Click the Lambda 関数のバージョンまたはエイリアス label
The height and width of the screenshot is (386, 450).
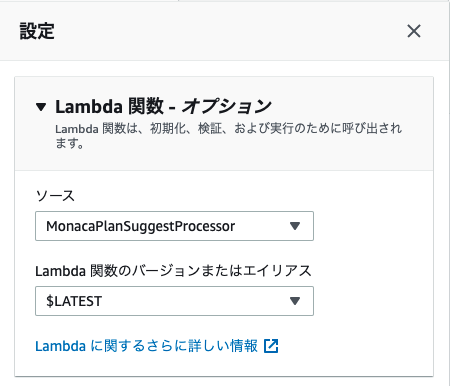(x=173, y=271)
